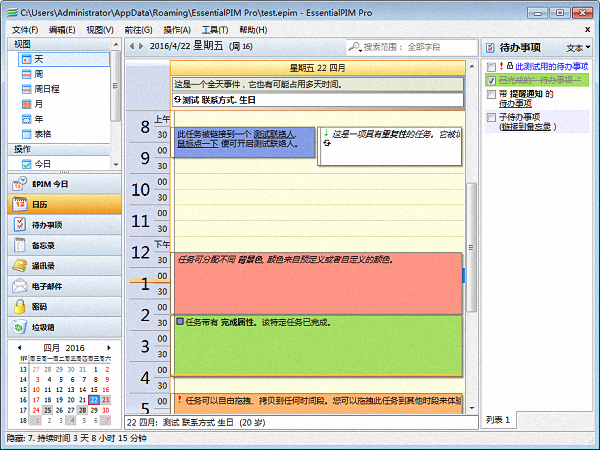Viewport: 600px width, 450px height.
Task: Click the 待办事项 panel header icon
Action: (490, 48)
